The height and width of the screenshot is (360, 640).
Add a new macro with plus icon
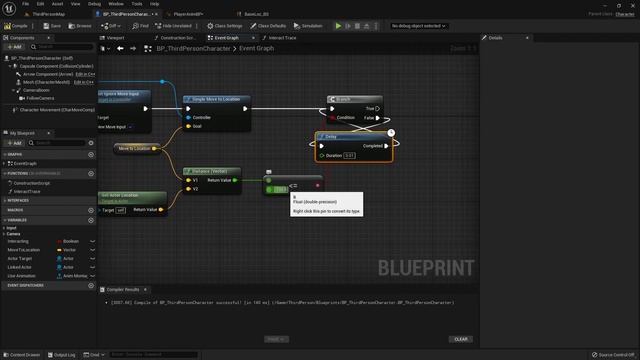(91, 210)
